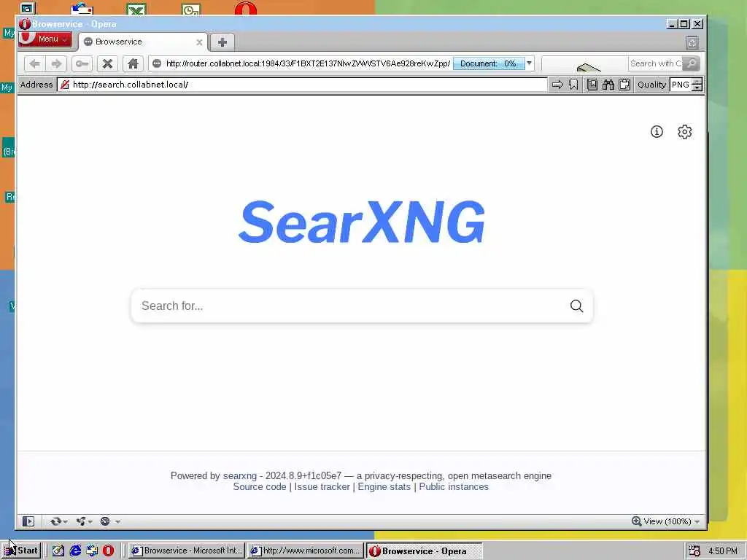Click the Go arrow in Browservice bar
747x560 pixels.
[x=557, y=85]
